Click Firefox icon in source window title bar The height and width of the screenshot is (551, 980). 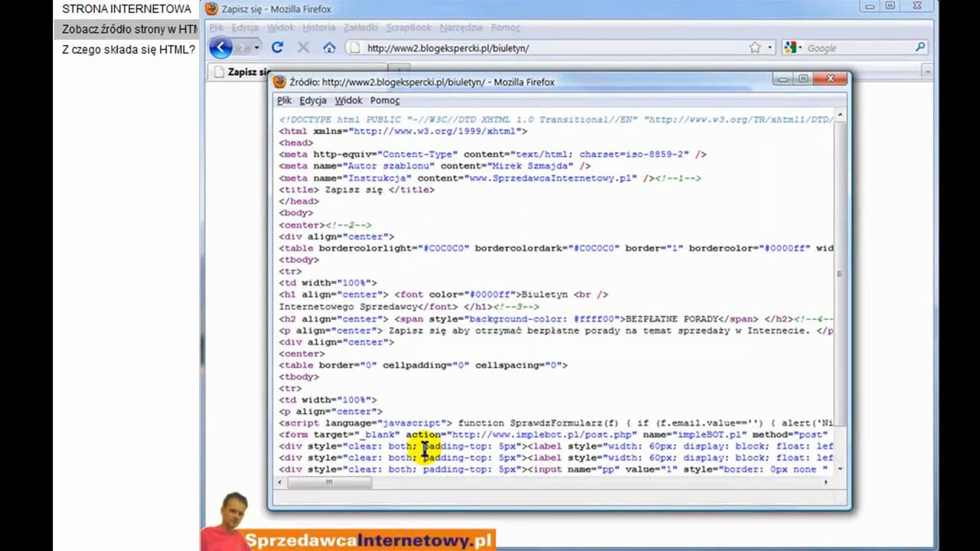(x=279, y=82)
